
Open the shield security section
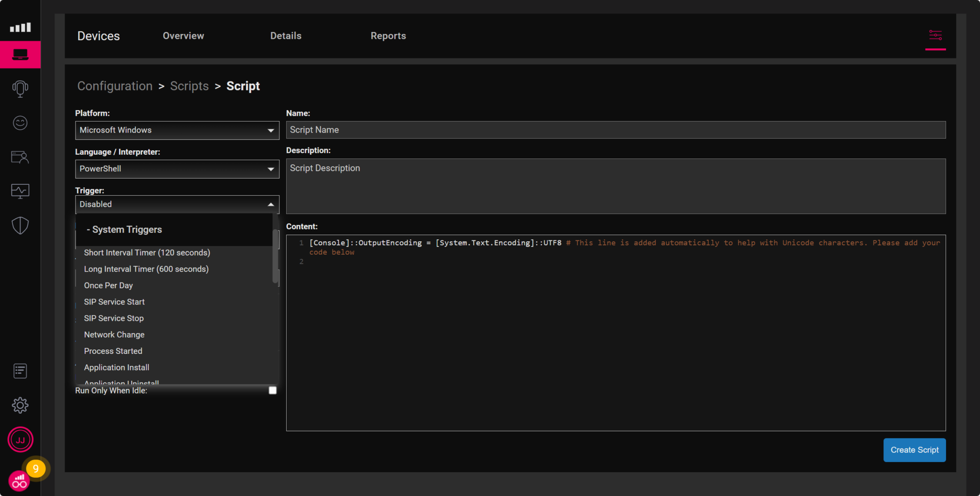pyautogui.click(x=20, y=225)
